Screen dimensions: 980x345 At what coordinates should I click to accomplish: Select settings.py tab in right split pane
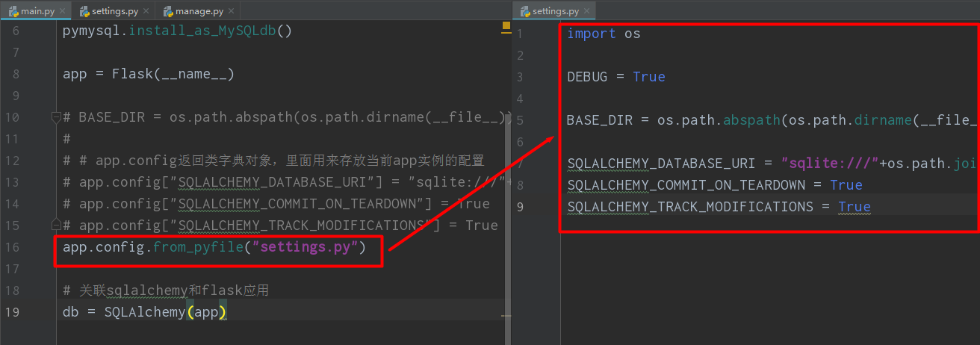(556, 11)
